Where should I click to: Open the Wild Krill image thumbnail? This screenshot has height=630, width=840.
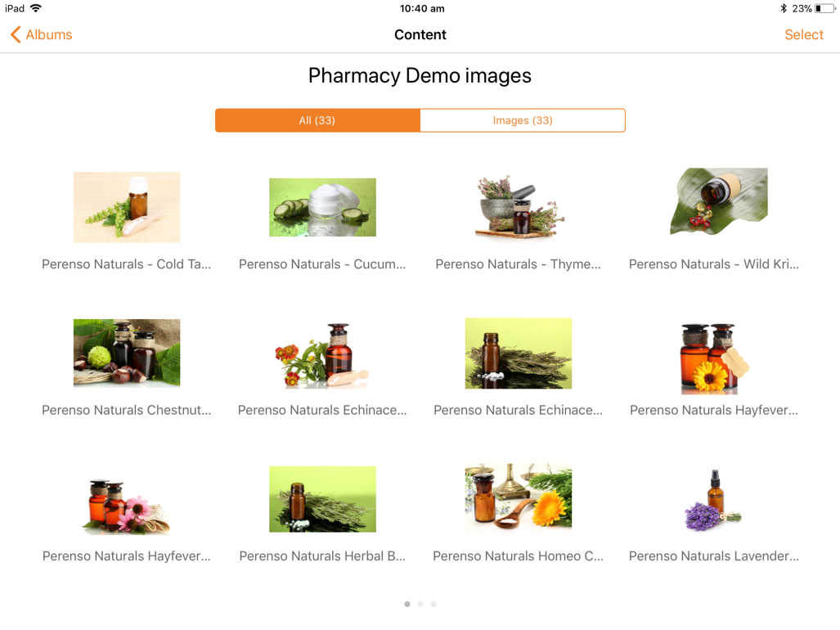718,202
